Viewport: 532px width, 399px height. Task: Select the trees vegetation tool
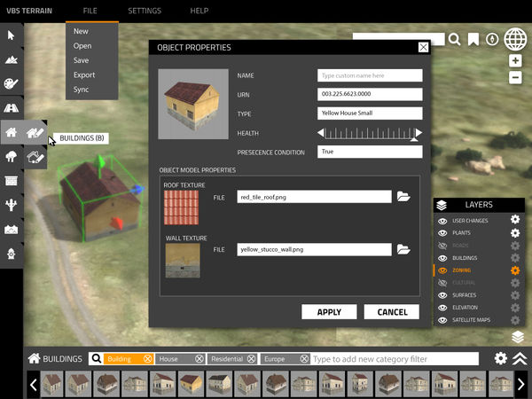pos(12,157)
